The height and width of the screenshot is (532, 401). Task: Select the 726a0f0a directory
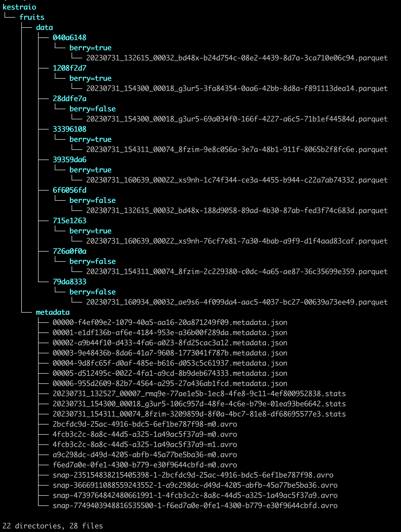tap(69, 251)
